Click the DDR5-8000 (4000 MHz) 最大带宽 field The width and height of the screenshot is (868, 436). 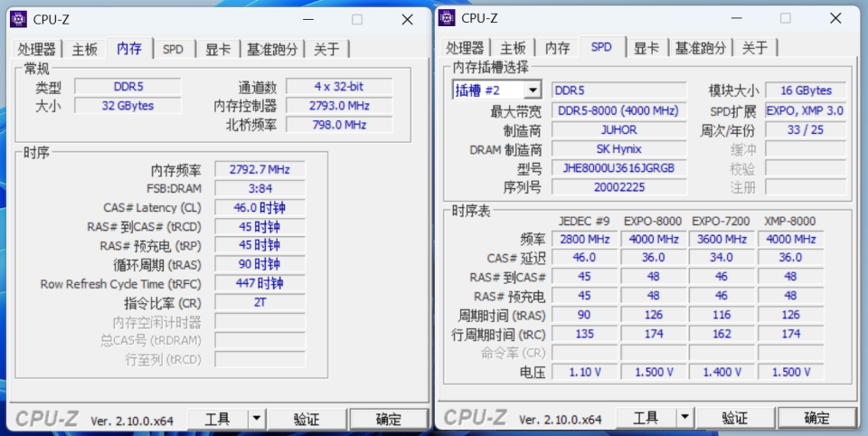point(618,110)
